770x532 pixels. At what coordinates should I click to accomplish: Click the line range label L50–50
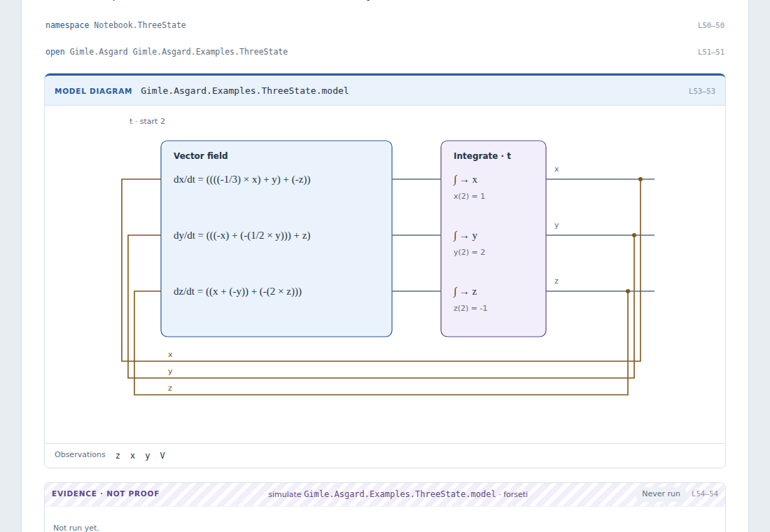tap(711, 25)
